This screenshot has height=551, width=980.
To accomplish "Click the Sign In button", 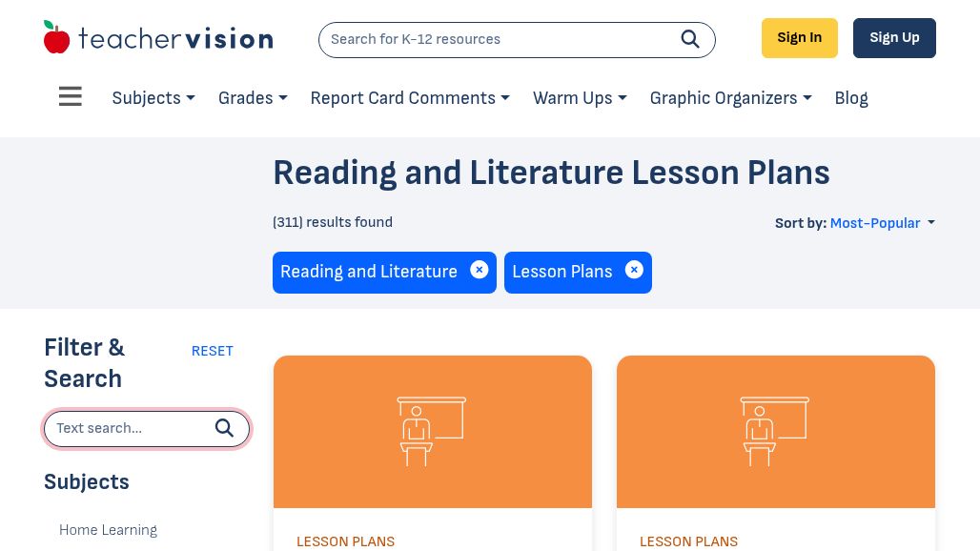I will [800, 38].
